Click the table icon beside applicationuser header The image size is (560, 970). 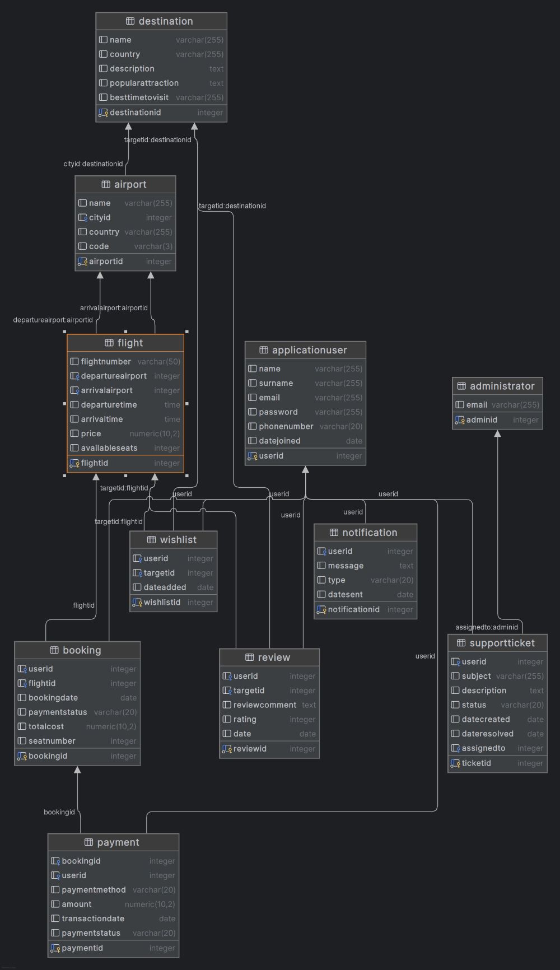point(264,351)
